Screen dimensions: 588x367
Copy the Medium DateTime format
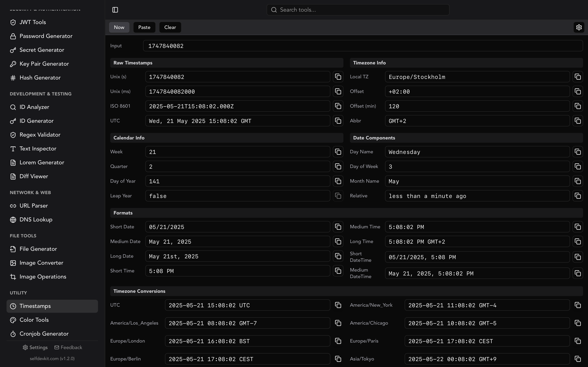click(578, 273)
